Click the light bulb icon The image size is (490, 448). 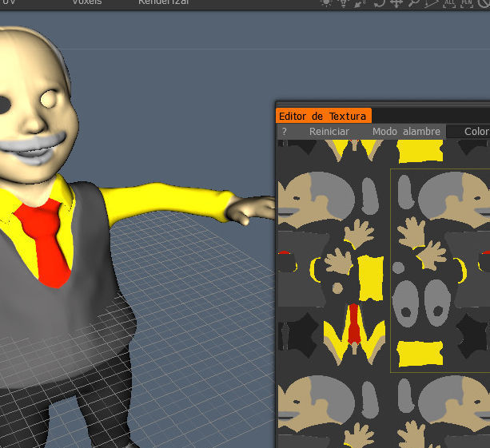coord(344,3)
